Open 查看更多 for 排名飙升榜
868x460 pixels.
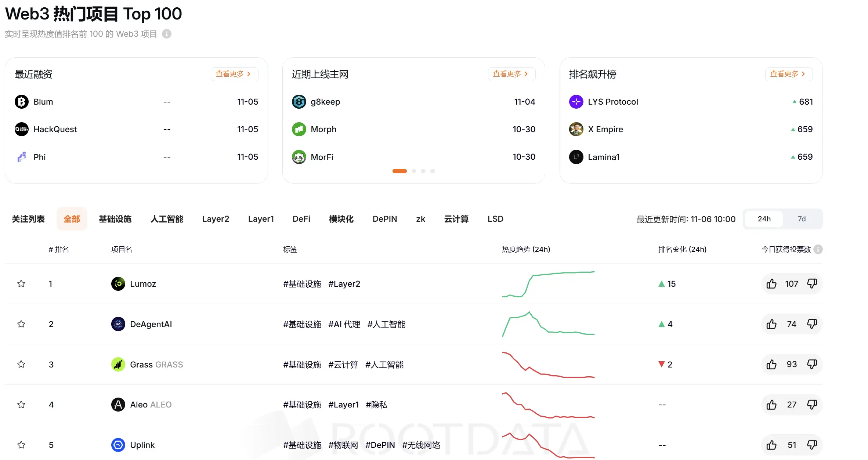788,74
